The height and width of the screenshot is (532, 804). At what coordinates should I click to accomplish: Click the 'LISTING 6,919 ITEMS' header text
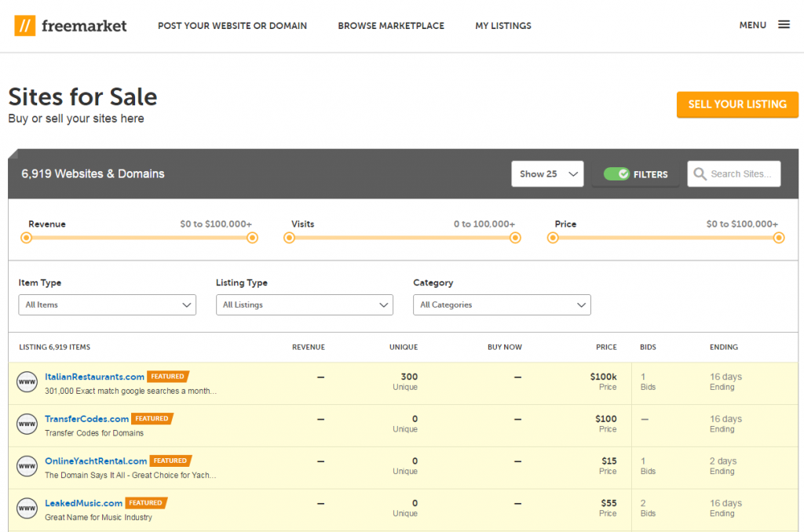[55, 347]
